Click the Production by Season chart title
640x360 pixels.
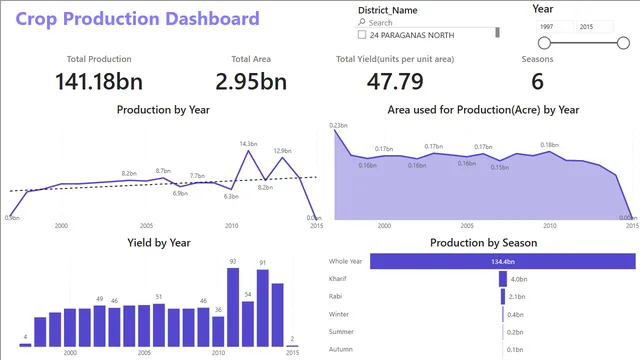pos(484,243)
